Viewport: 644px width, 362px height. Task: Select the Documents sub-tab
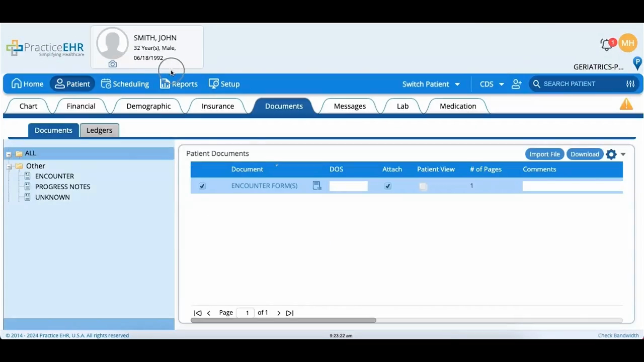pyautogui.click(x=53, y=130)
